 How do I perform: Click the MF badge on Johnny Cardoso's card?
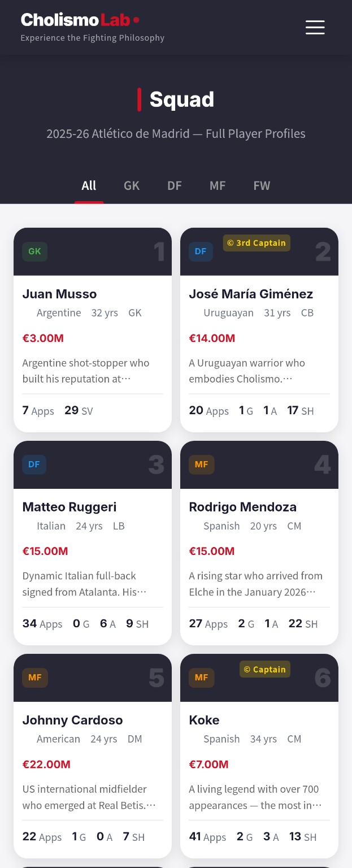(34, 678)
